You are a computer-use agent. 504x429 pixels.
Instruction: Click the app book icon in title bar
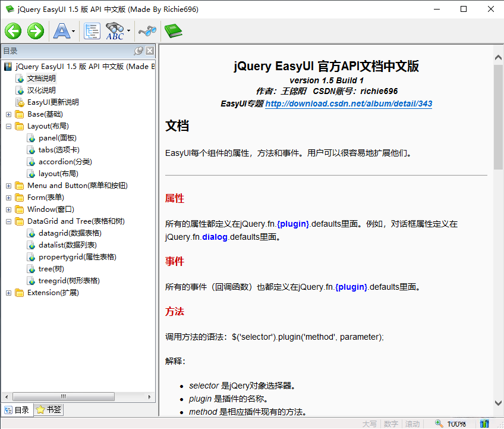point(10,10)
